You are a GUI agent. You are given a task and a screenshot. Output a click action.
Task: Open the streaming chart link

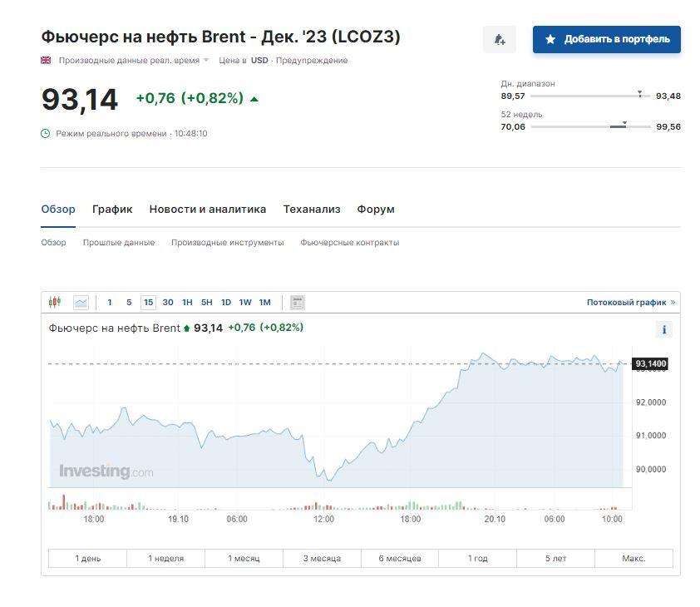click(x=630, y=303)
